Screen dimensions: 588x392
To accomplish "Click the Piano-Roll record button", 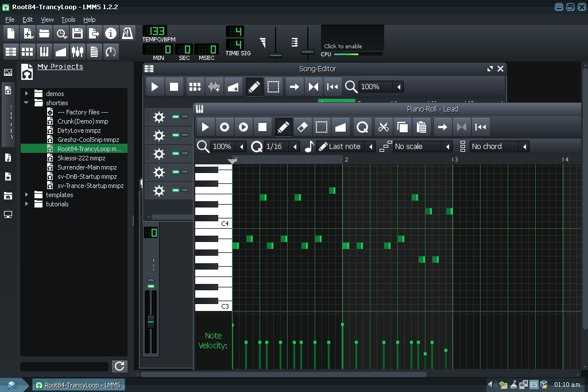I will tap(225, 127).
